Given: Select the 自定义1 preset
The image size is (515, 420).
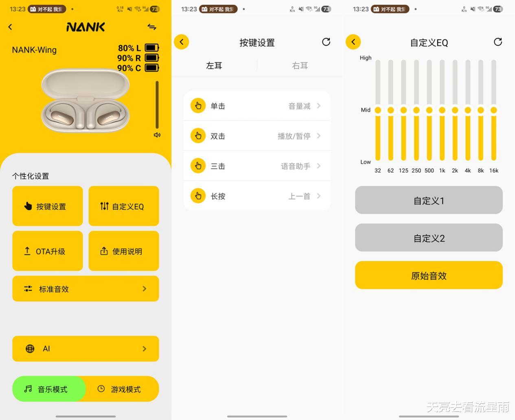Looking at the screenshot, I should pos(429,200).
